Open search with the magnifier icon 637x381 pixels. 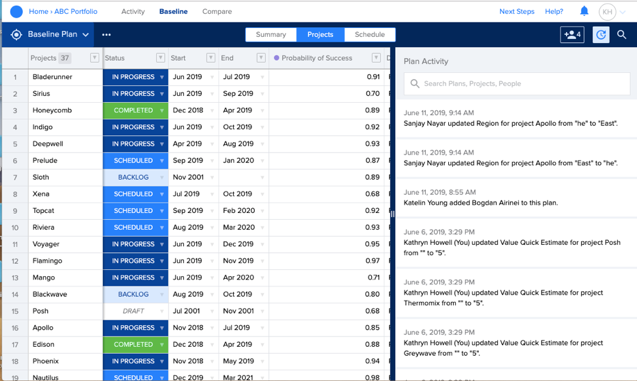pyautogui.click(x=622, y=35)
